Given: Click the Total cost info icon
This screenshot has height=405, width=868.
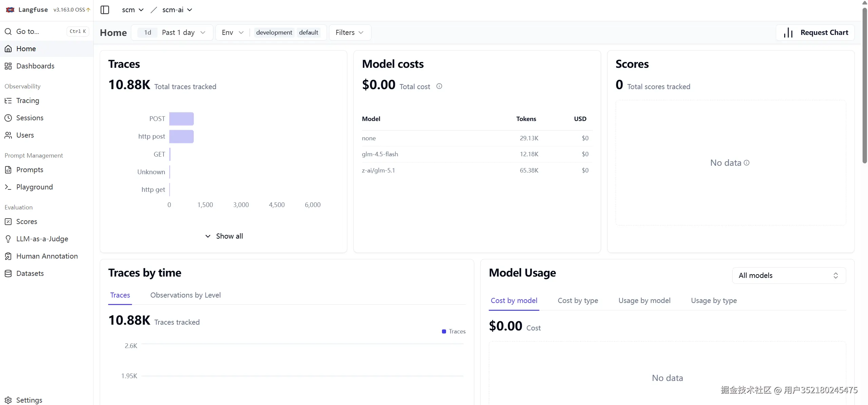Looking at the screenshot, I should point(439,86).
